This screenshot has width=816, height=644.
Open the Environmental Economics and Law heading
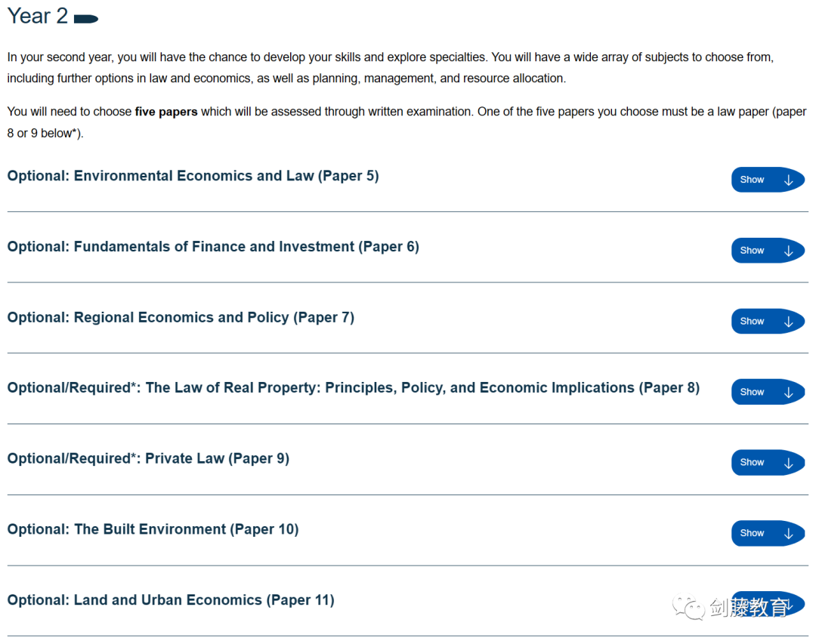click(x=193, y=176)
